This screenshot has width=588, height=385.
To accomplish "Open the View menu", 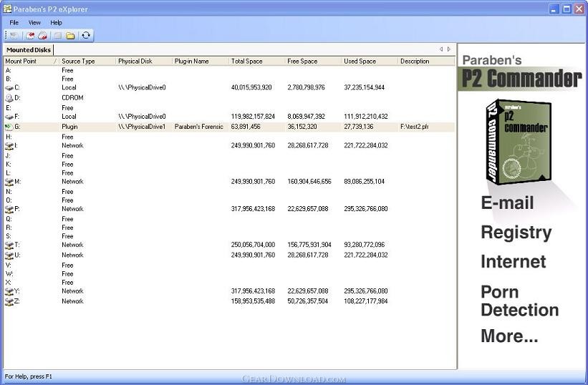I will click(x=34, y=22).
